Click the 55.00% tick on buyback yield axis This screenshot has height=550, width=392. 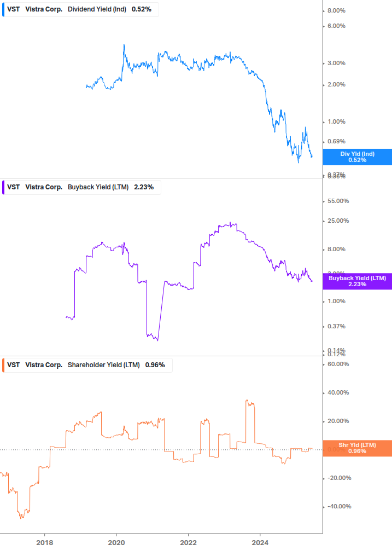click(x=338, y=201)
